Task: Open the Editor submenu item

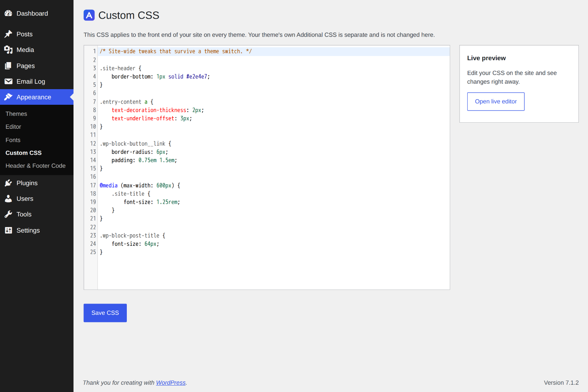Action: tap(13, 127)
